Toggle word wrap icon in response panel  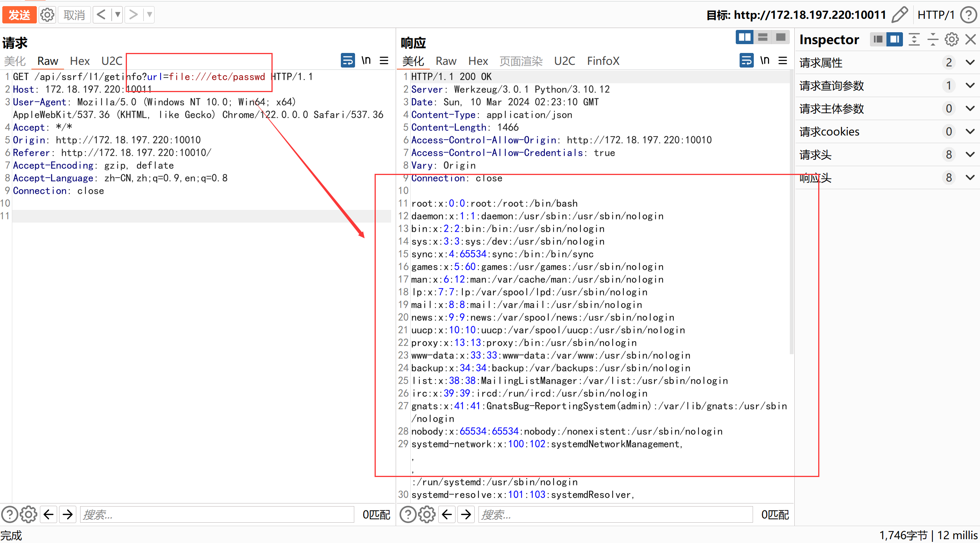[747, 61]
